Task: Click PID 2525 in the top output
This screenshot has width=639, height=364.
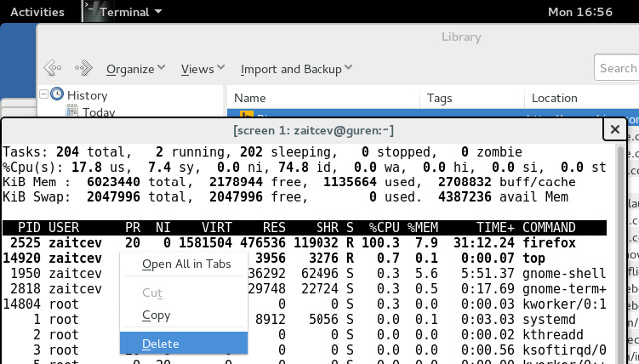Action: click(x=25, y=243)
